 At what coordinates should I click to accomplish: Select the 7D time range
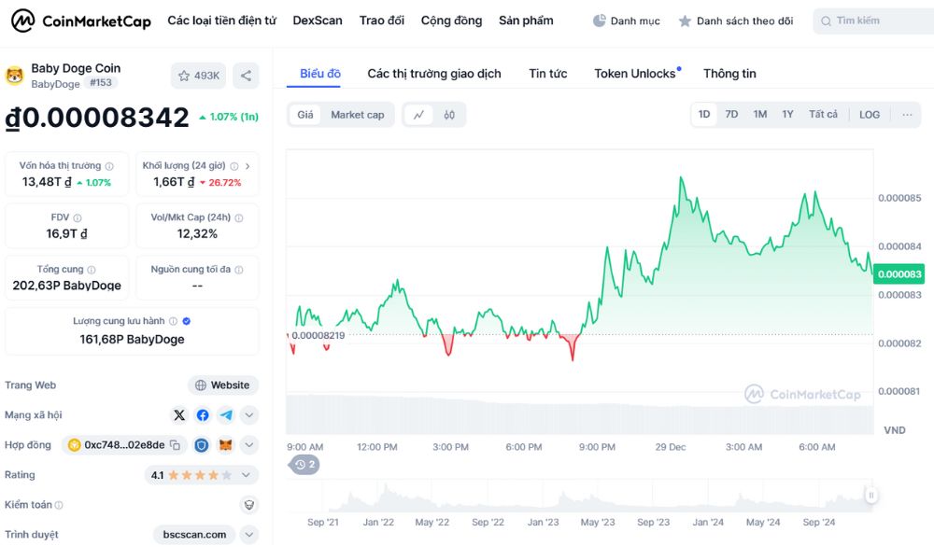(731, 114)
